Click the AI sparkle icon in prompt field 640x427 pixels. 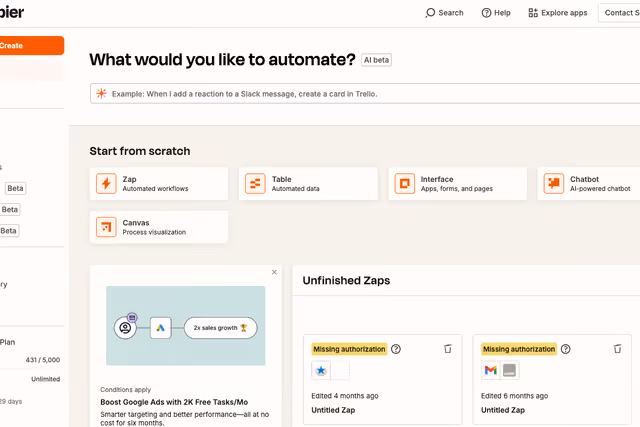tap(101, 93)
